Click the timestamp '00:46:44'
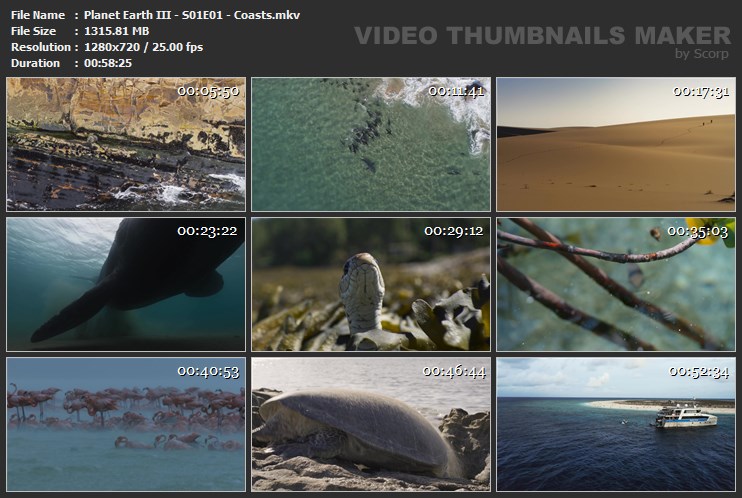Screen dimensions: 742x498 [x=454, y=372]
